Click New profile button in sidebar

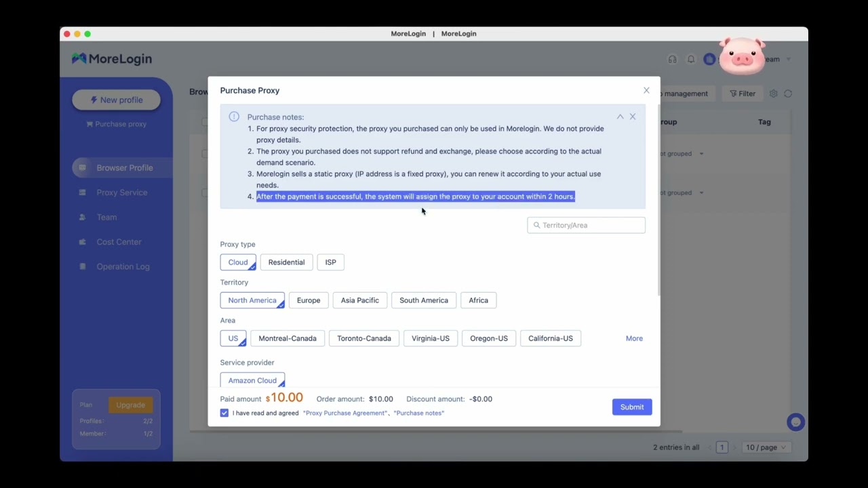click(117, 100)
